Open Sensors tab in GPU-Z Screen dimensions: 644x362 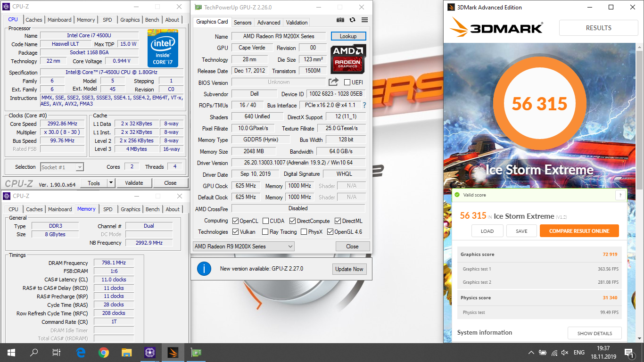click(x=243, y=22)
